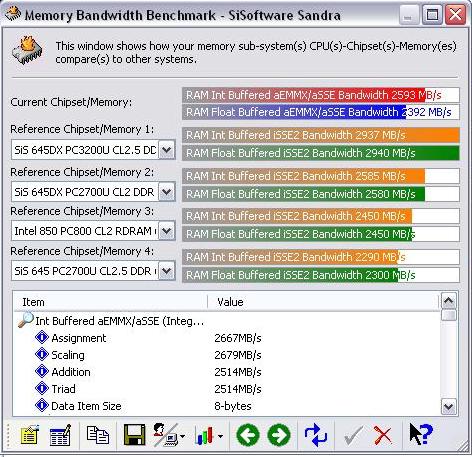Refresh benchmark with the blue arrows icon
Image resolution: width=472 pixels, height=457 pixels.
pos(315,435)
